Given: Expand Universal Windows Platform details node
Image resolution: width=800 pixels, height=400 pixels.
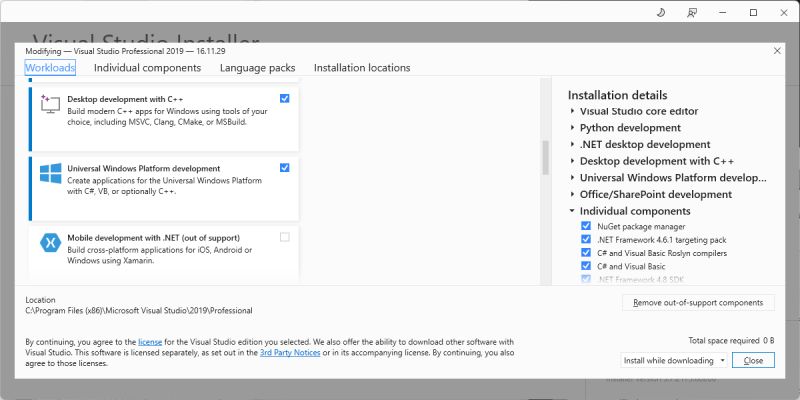Looking at the screenshot, I should click(x=572, y=178).
